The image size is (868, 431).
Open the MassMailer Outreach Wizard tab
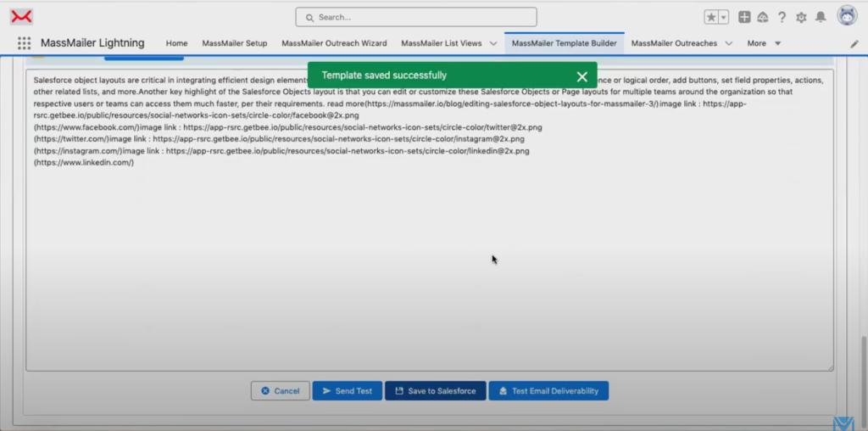(x=334, y=43)
